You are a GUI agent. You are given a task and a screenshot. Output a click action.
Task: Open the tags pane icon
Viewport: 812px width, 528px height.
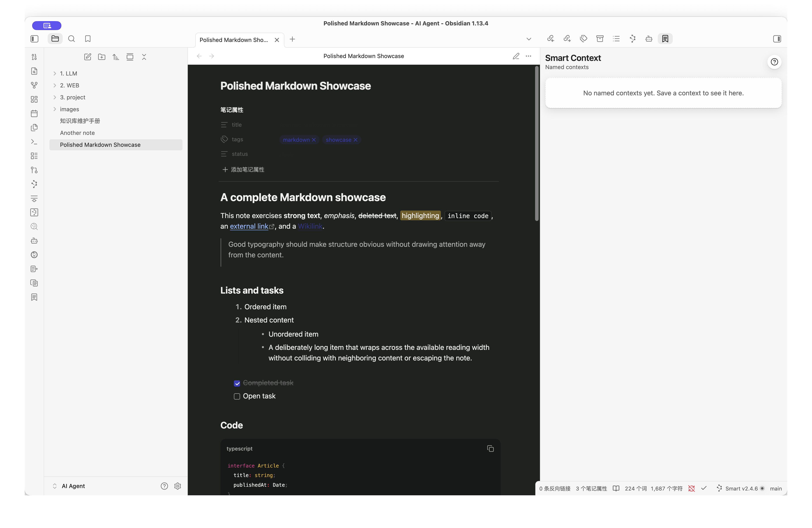pos(583,39)
